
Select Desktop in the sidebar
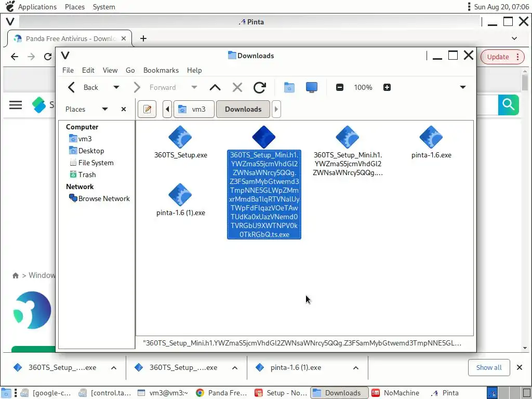(87, 151)
